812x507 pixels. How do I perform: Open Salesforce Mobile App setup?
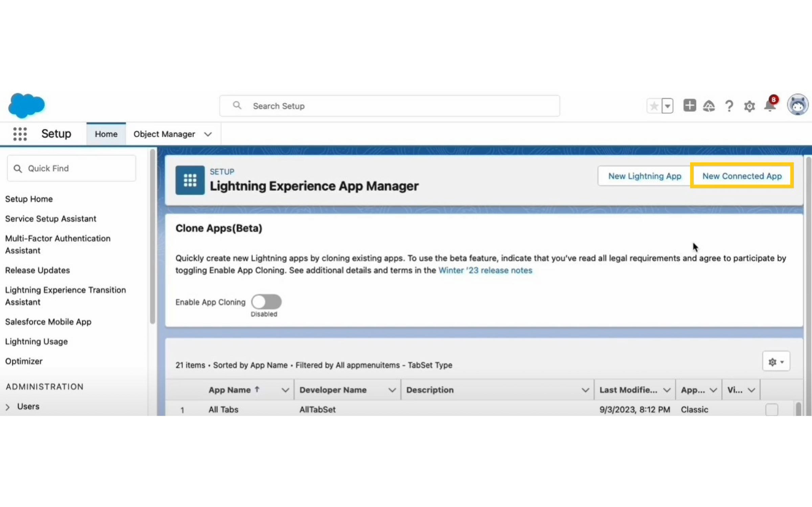click(48, 322)
